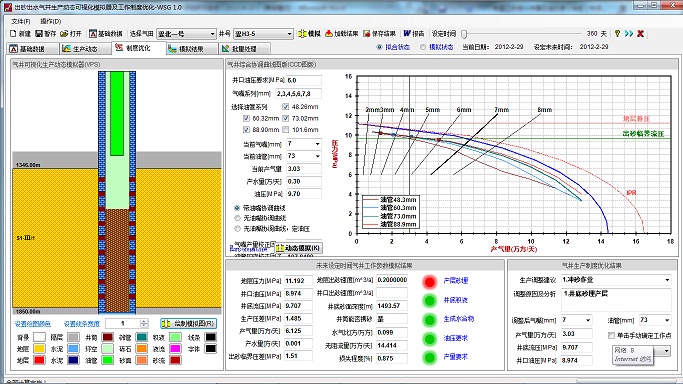Open the 井号 well number dropdown
The image size is (683, 384).
263,34
